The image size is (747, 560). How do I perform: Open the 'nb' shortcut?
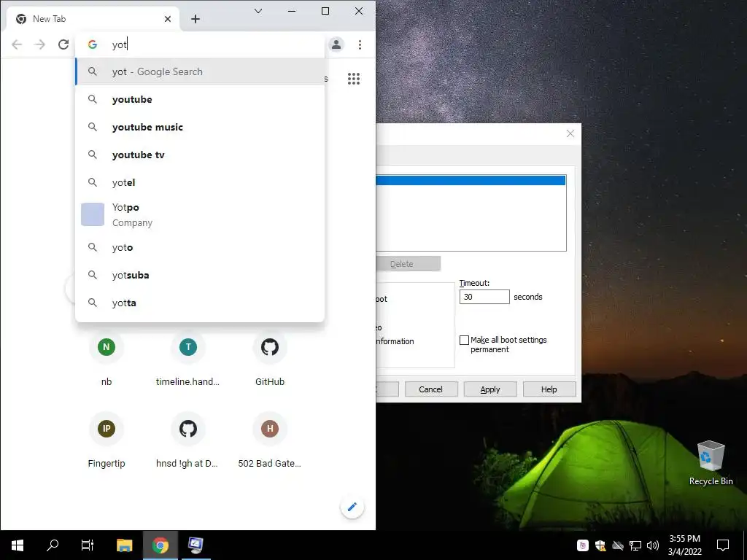107,358
